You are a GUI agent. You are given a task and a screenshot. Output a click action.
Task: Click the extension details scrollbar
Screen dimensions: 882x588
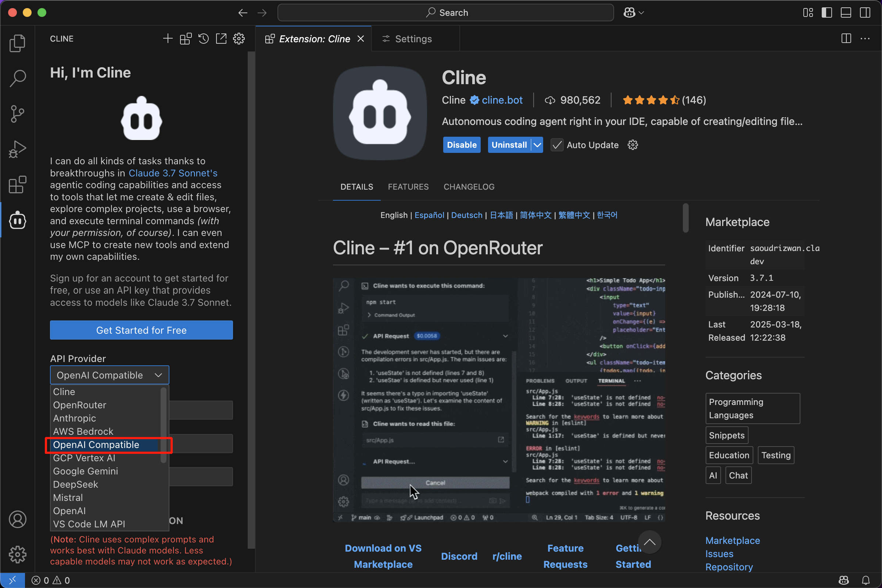(685, 218)
